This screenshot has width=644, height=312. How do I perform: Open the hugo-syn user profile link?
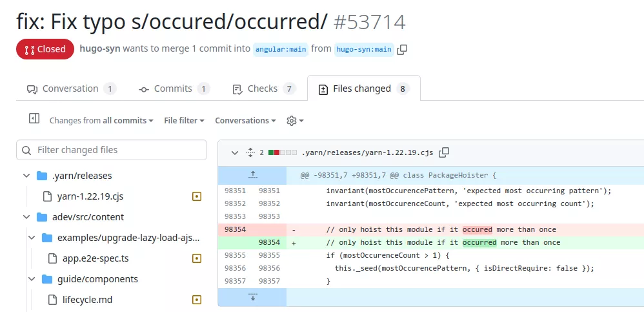[x=99, y=49]
